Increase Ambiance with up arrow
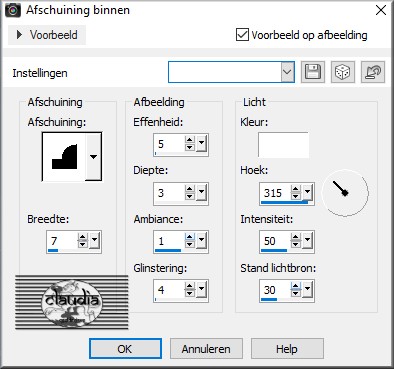 (x=189, y=237)
